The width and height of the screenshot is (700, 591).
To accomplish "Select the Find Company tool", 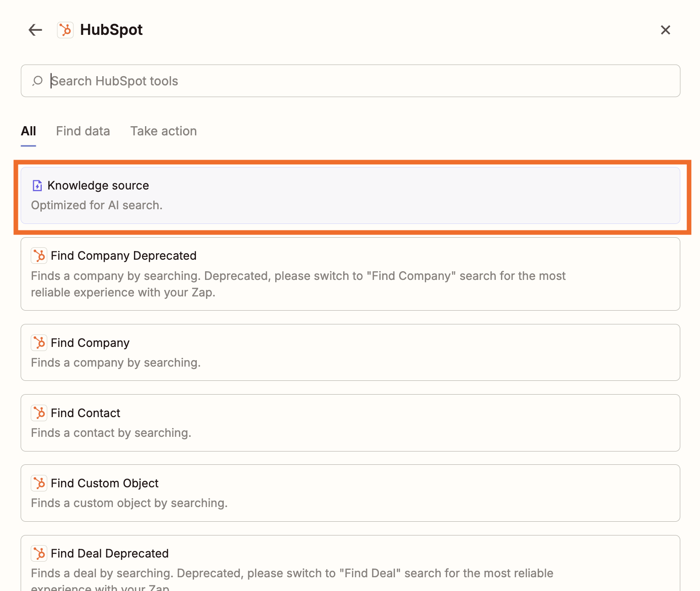I will pos(350,352).
